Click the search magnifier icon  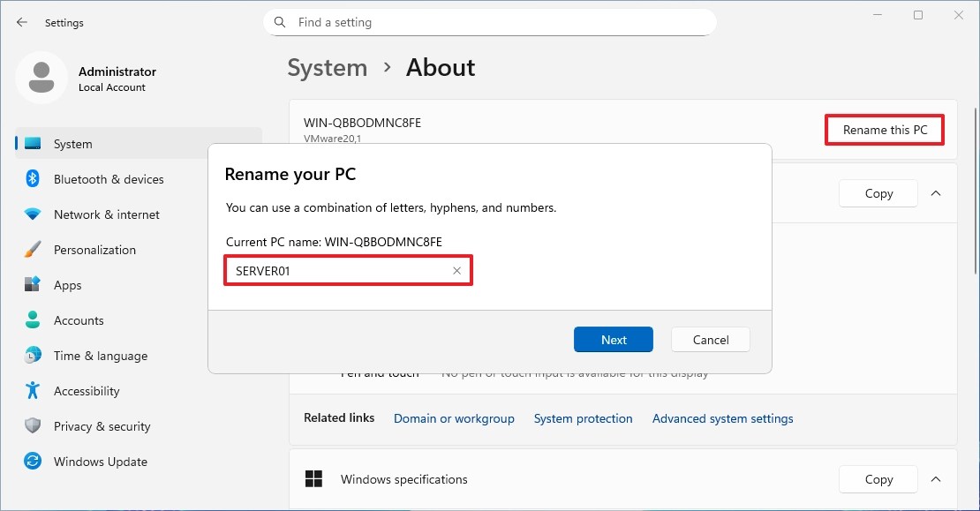280,22
